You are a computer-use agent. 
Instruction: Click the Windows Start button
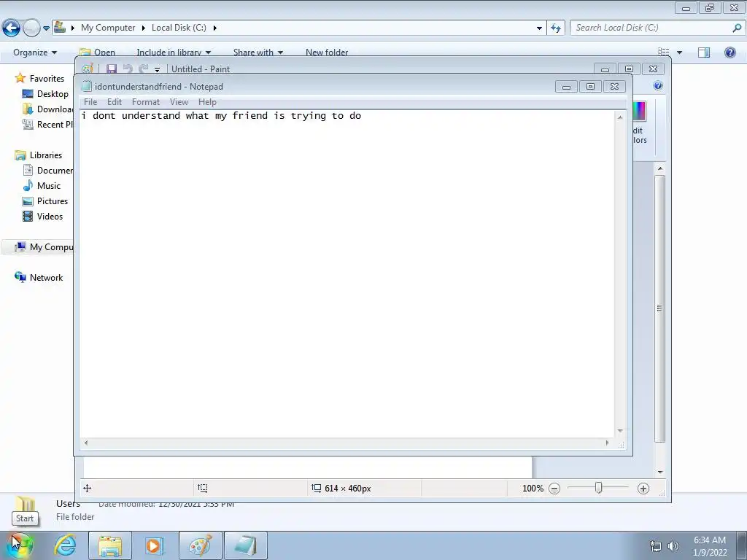click(x=20, y=545)
